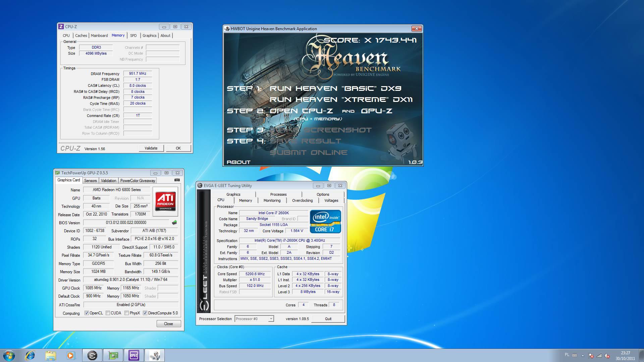Switch to Sensors tab in GPU-Z
This screenshot has height=362, width=644.
click(x=90, y=181)
